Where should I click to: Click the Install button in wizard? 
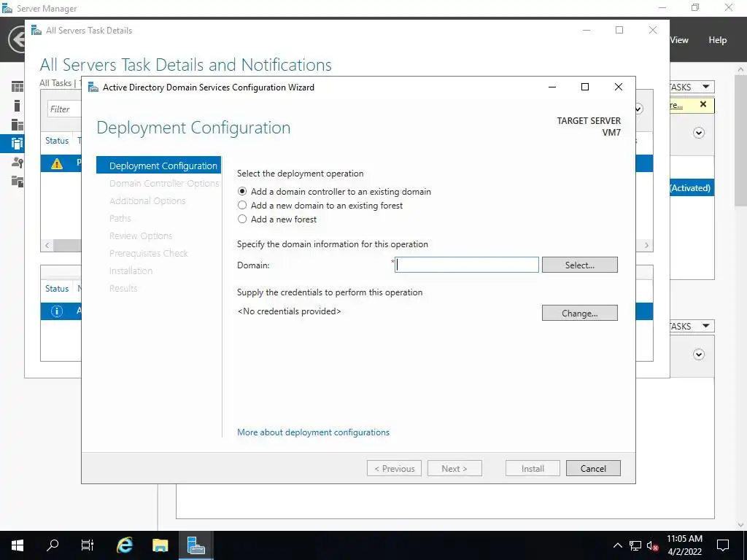coord(533,468)
